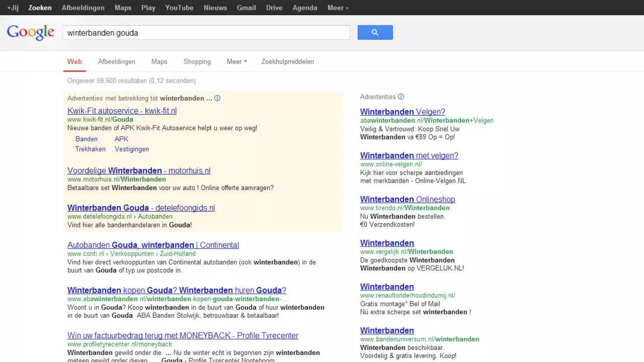This screenshot has height=362, width=644.
Task: Open the Autobanden Gouda Continental result
Action: [x=153, y=245]
